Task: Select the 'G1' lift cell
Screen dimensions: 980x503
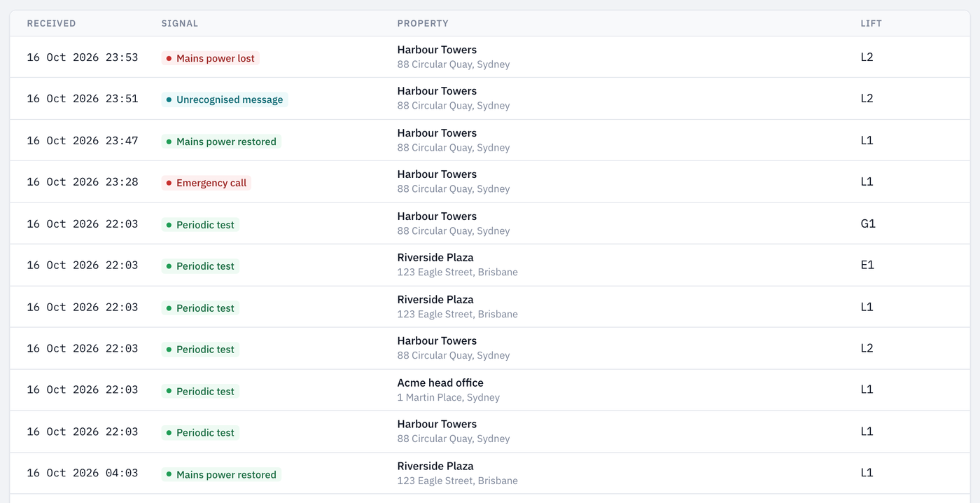Action: (868, 224)
